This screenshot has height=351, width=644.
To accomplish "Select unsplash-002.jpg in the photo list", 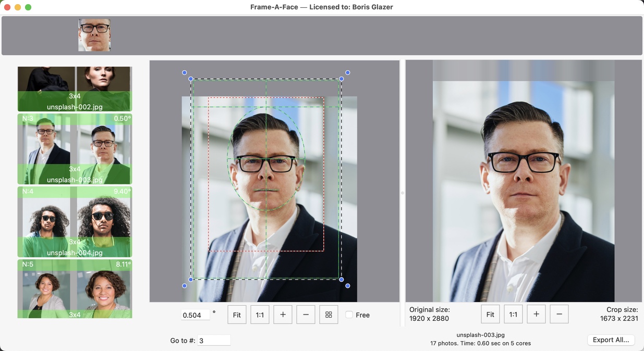I will click(75, 89).
